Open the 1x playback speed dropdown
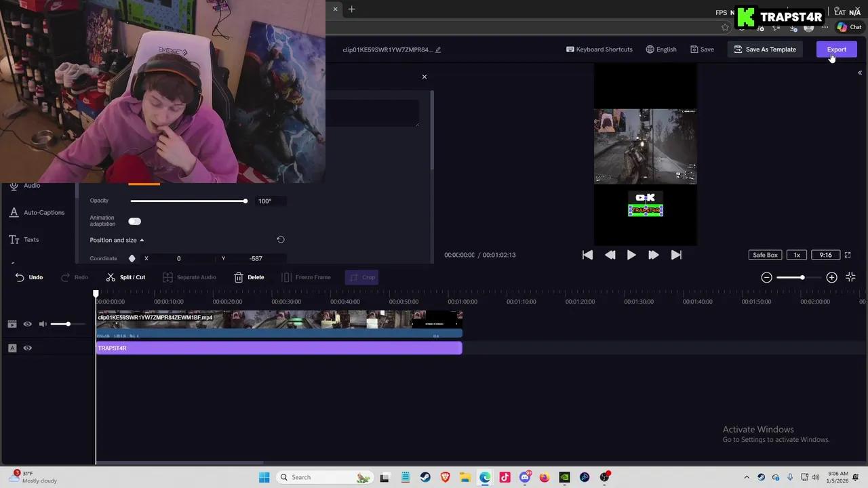Viewport: 868px width, 488px height. 797,255
